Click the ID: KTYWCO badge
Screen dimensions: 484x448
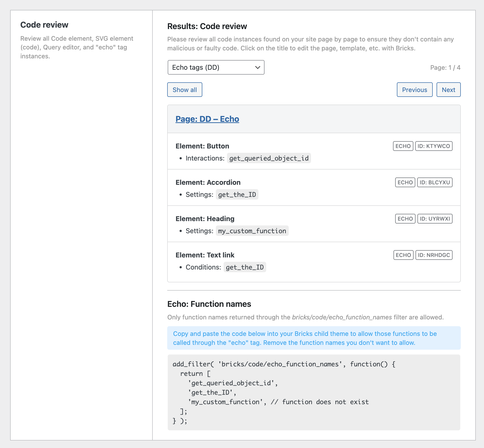pos(434,146)
